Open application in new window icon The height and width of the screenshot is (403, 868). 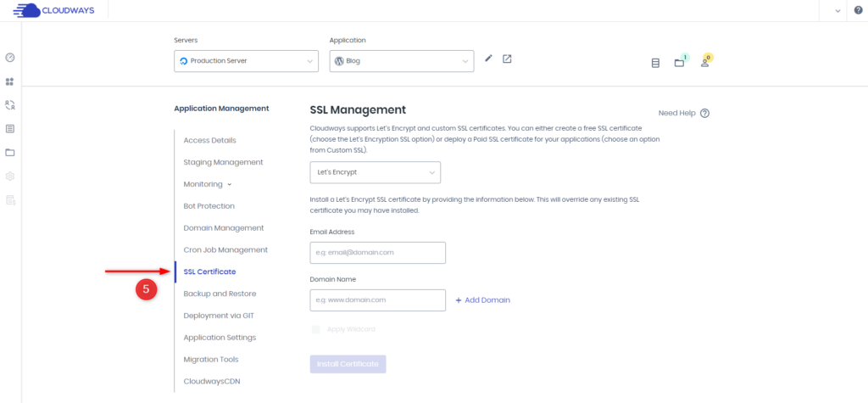(507, 59)
